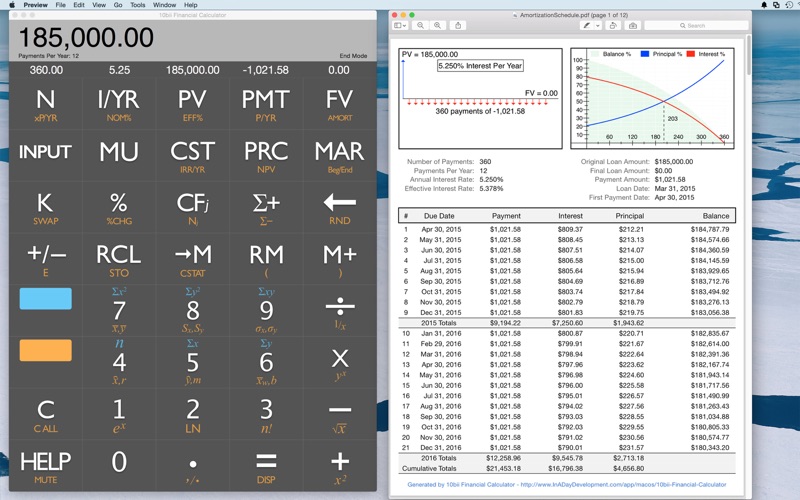Tap the sigma plus key
Viewport: 800px width, 500px height.
(266, 208)
